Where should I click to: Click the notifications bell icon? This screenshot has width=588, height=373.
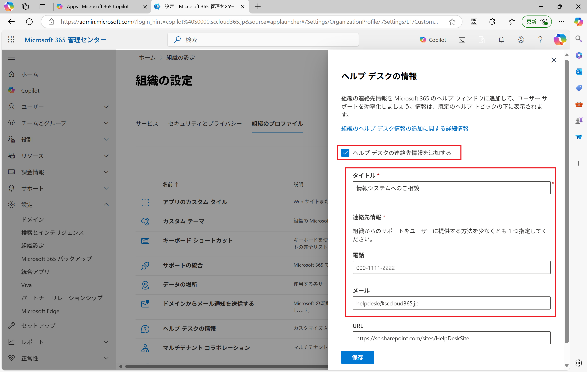point(501,40)
